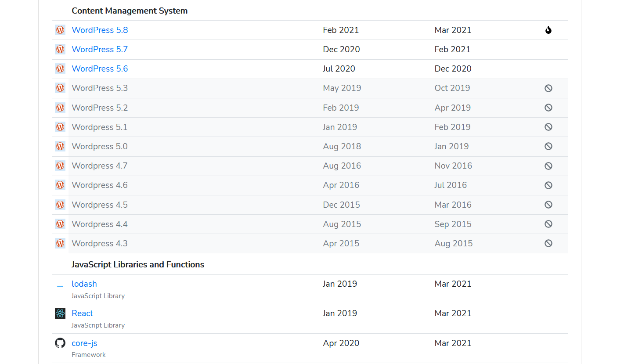Click the 'Wordpress 4.4' technology name

click(100, 224)
